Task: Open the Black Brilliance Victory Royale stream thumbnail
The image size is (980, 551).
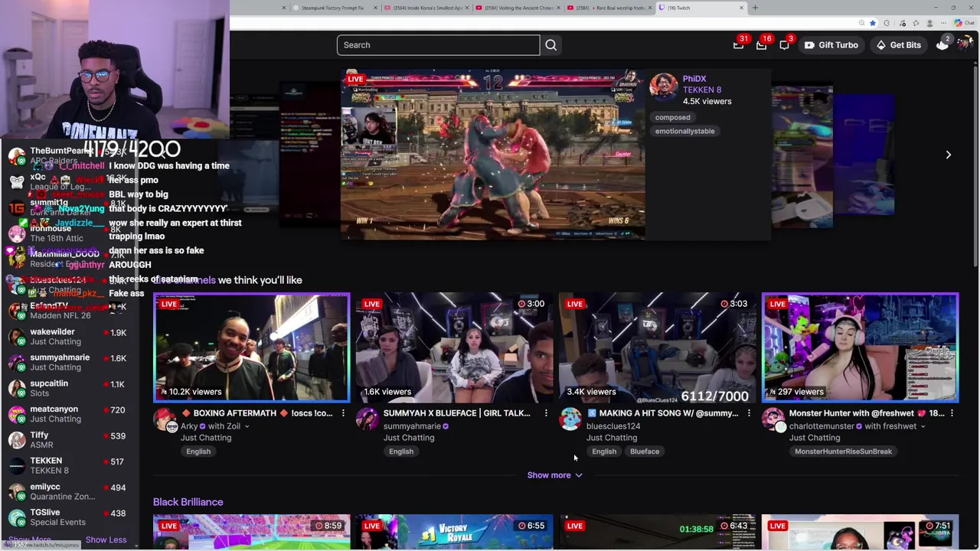Action: click(454, 532)
